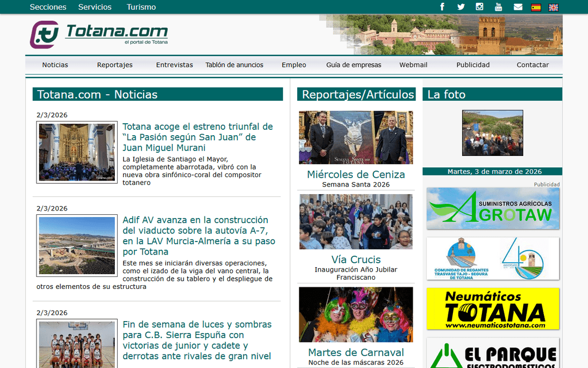Open Publicidad page

(473, 64)
